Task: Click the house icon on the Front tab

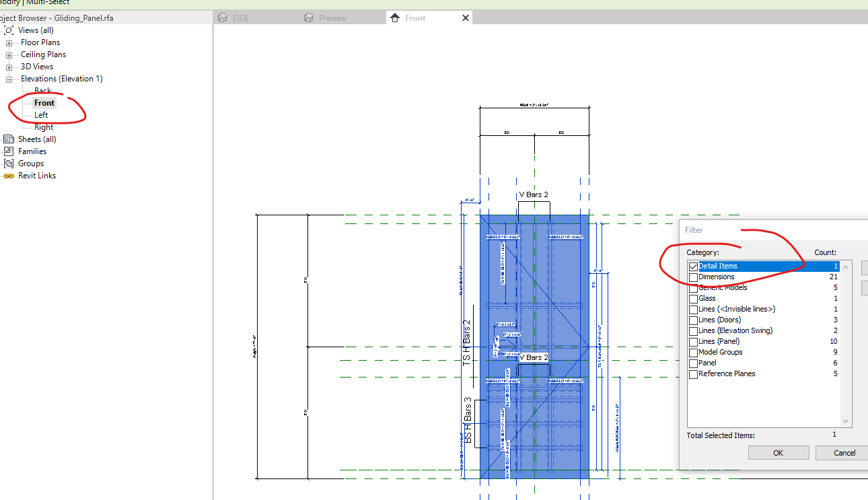Action: point(395,17)
